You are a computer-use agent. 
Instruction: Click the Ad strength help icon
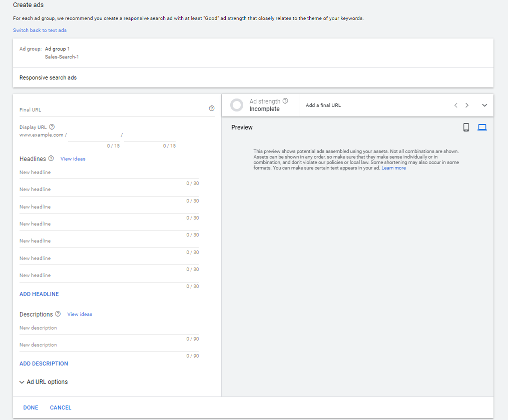point(285,101)
